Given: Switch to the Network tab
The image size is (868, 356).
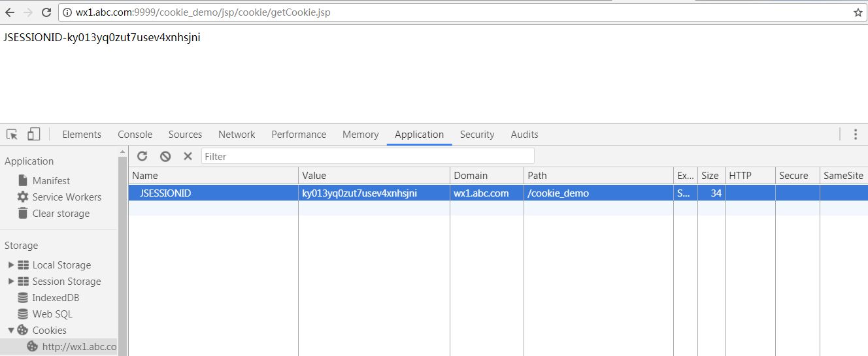Looking at the screenshot, I should (x=237, y=135).
